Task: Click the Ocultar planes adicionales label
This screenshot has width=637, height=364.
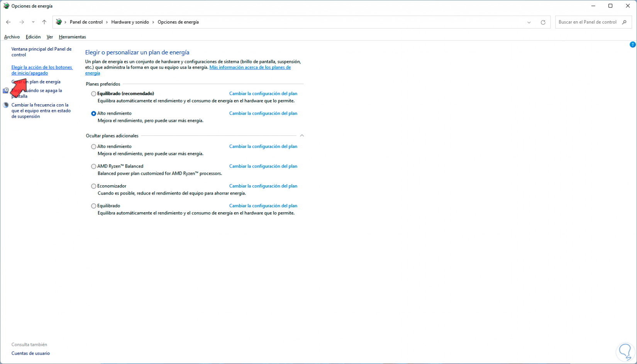Action: (112, 136)
